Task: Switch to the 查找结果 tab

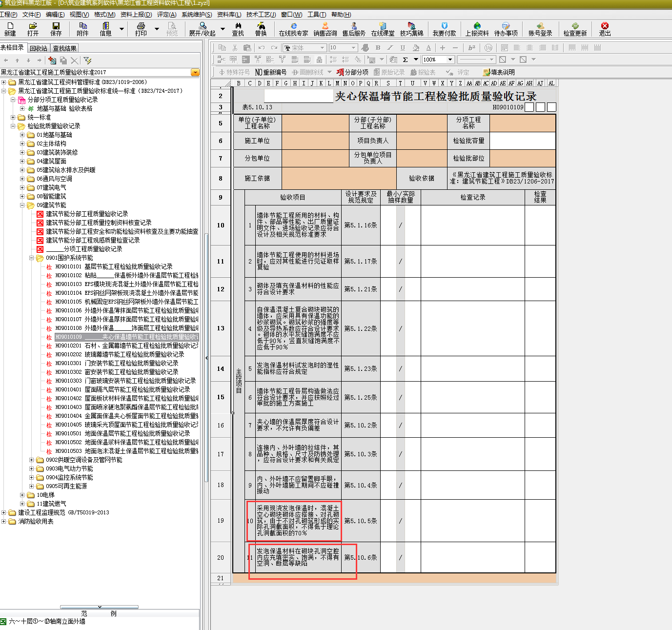Action: pyautogui.click(x=64, y=48)
